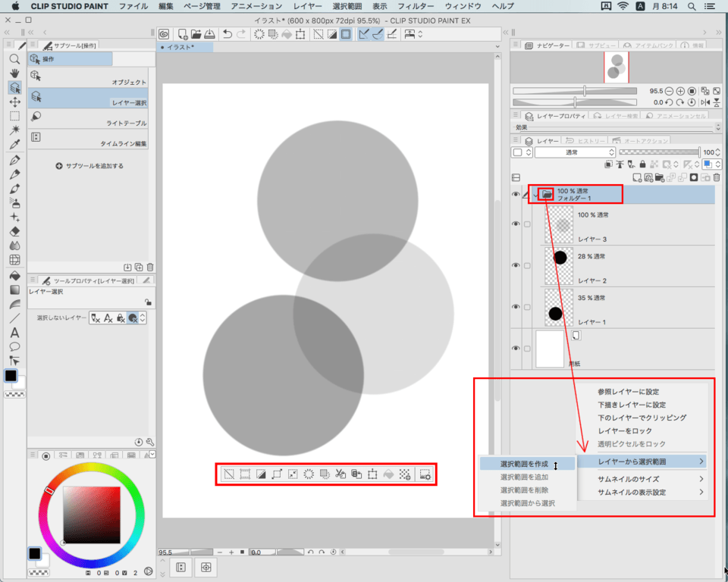This screenshot has height=582, width=728.
Task: Open the レイヤー menu in menu bar
Action: click(307, 7)
